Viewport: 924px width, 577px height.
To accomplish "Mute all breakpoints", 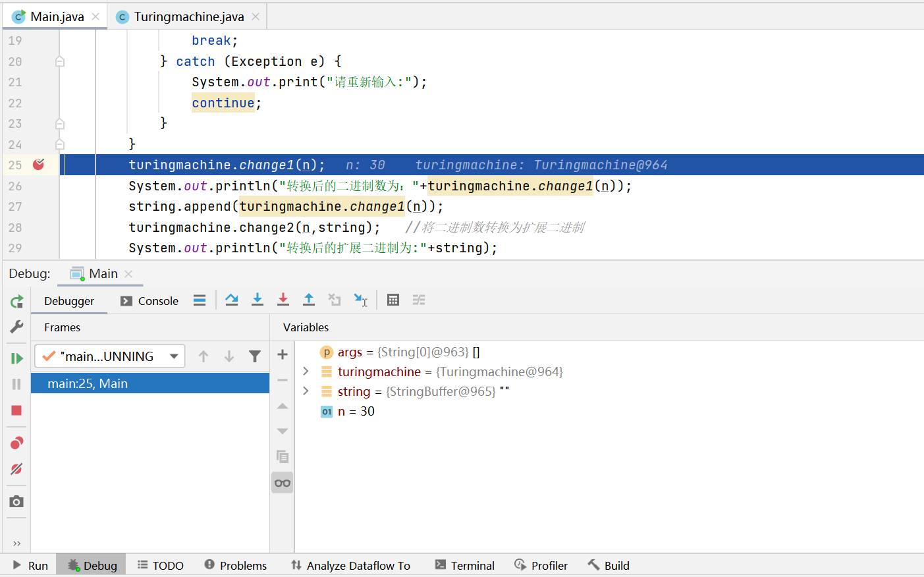I will (x=17, y=469).
